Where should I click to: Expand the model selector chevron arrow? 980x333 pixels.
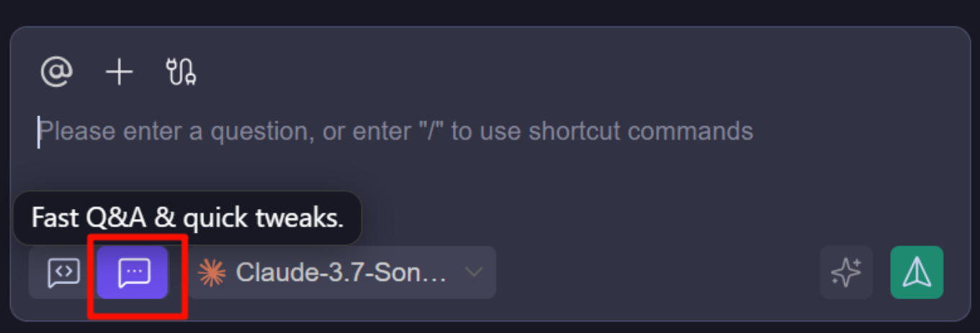coord(473,272)
